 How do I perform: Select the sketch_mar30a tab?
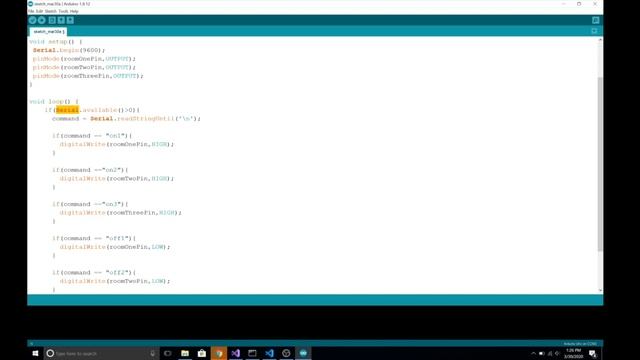[x=48, y=31]
